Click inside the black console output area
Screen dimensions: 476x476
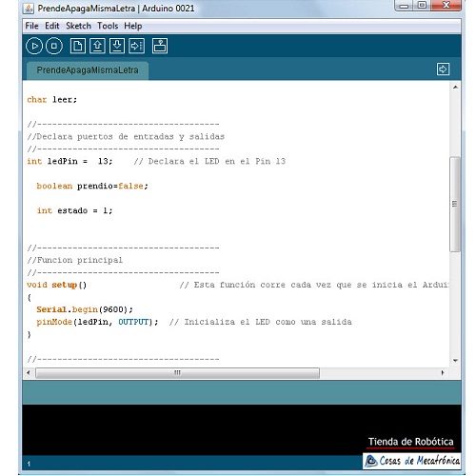[241, 429]
